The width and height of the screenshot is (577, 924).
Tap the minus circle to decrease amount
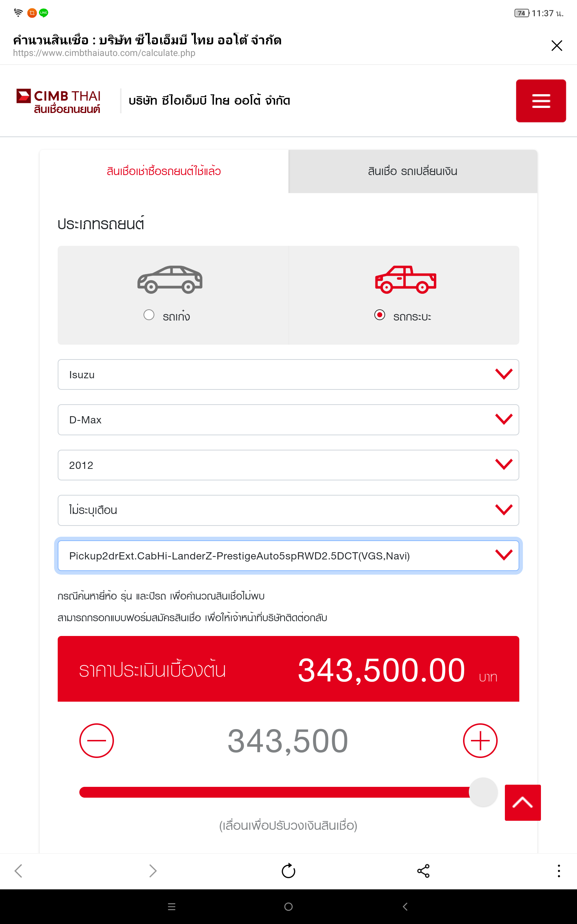point(97,740)
